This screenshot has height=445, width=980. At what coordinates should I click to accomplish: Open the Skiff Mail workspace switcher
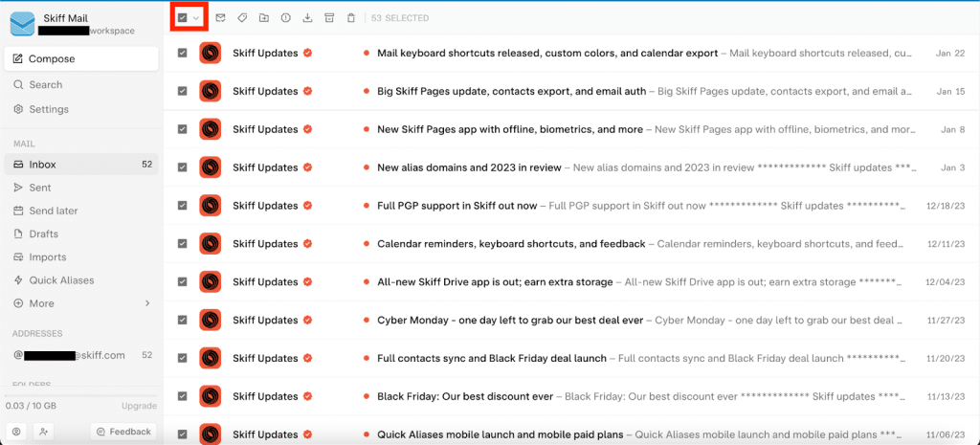point(81,24)
